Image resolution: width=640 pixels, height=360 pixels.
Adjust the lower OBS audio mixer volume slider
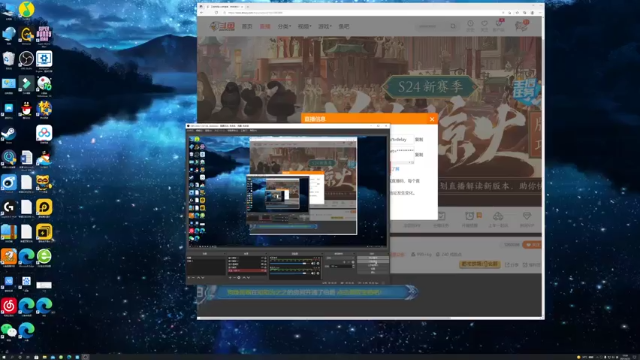(289, 273)
